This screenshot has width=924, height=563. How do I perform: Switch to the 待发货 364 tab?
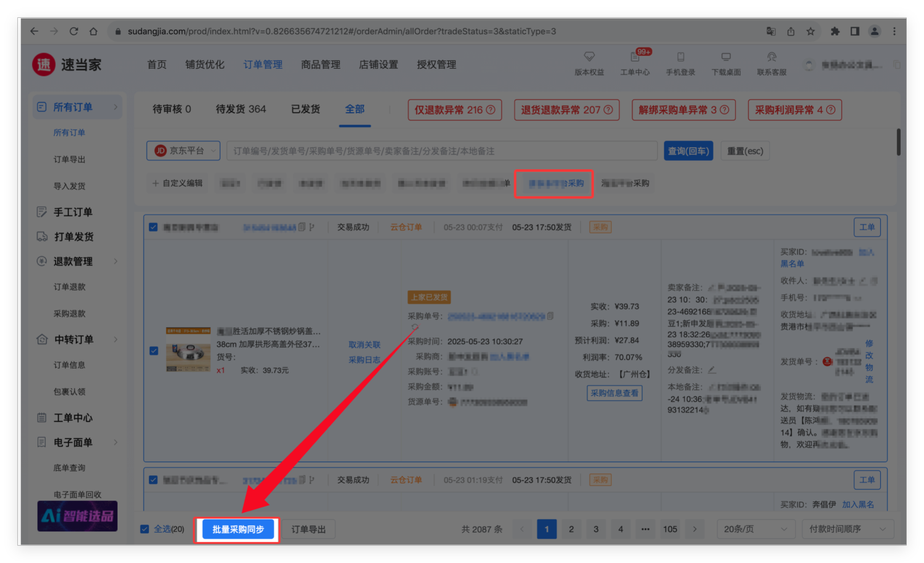240,109
